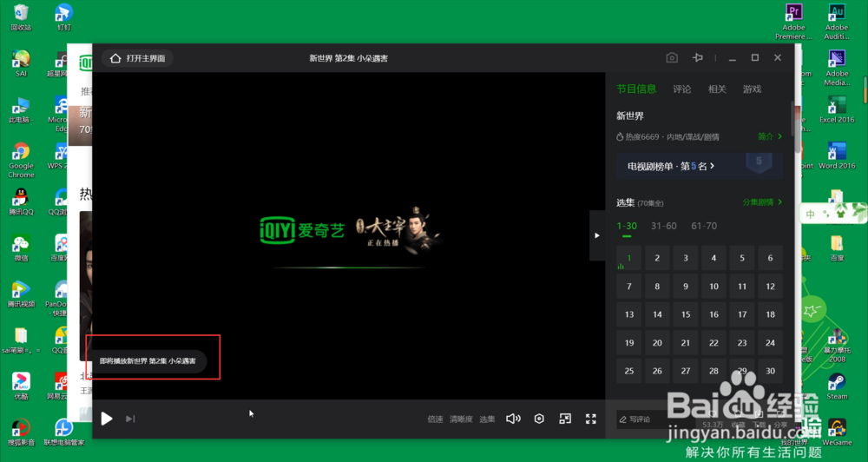Select episode 24

770,343
